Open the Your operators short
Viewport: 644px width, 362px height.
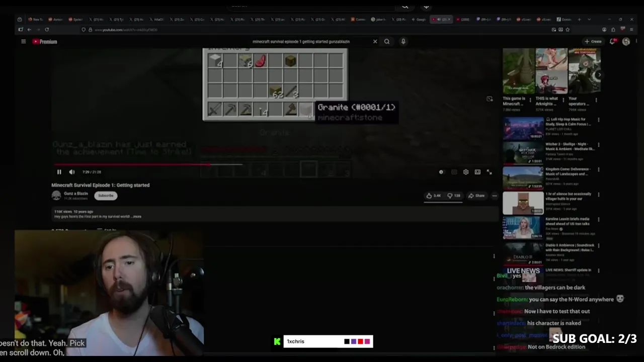(x=584, y=71)
